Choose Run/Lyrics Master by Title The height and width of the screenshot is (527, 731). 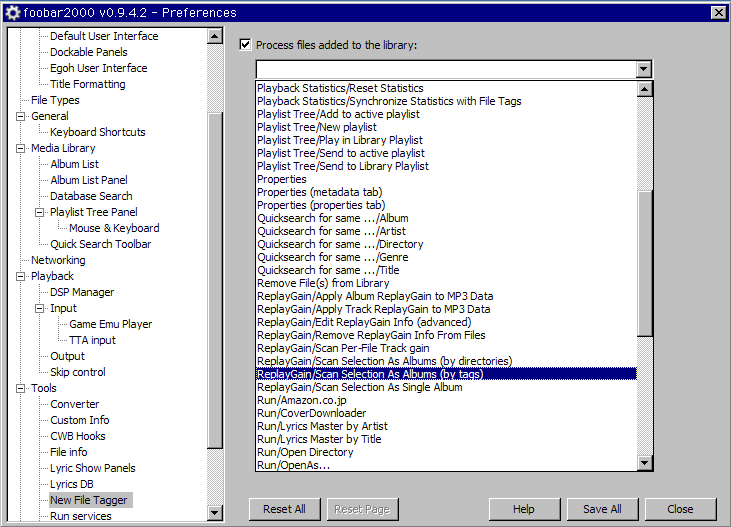446,439
